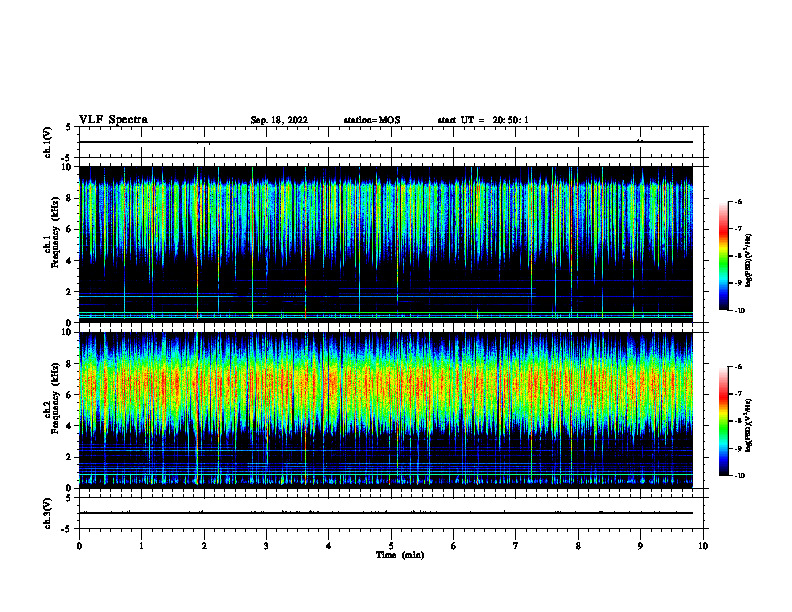Click the "ch.3(V)" axis label
792x612 pixels.
tap(48, 514)
